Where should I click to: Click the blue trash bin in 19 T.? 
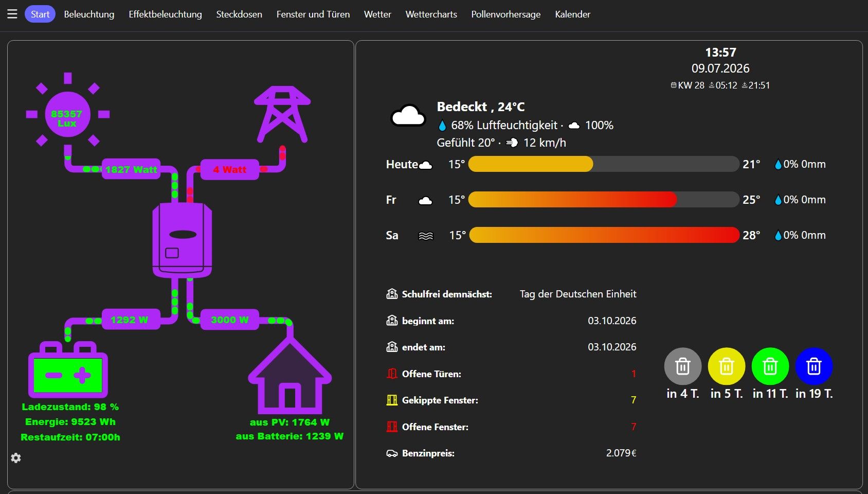pos(814,366)
